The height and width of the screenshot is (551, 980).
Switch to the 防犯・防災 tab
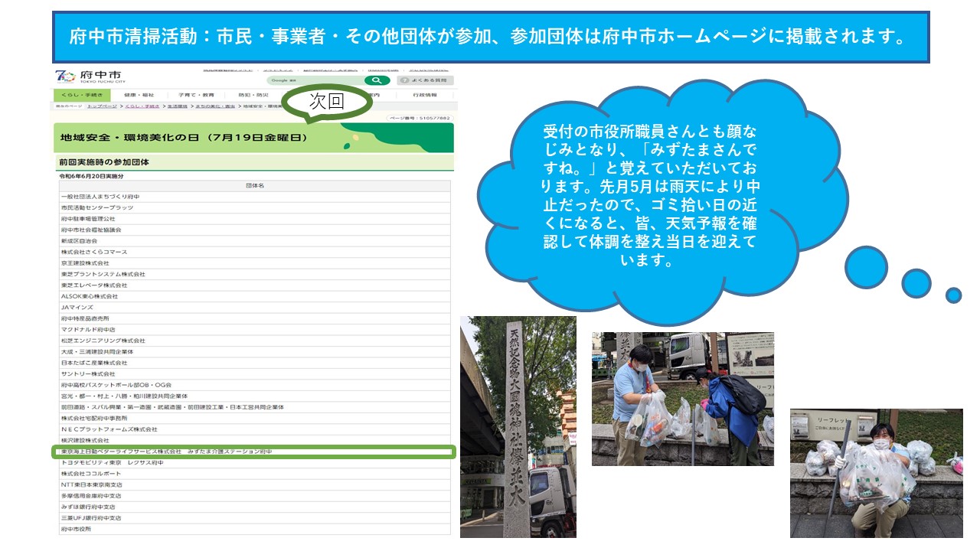253,95
